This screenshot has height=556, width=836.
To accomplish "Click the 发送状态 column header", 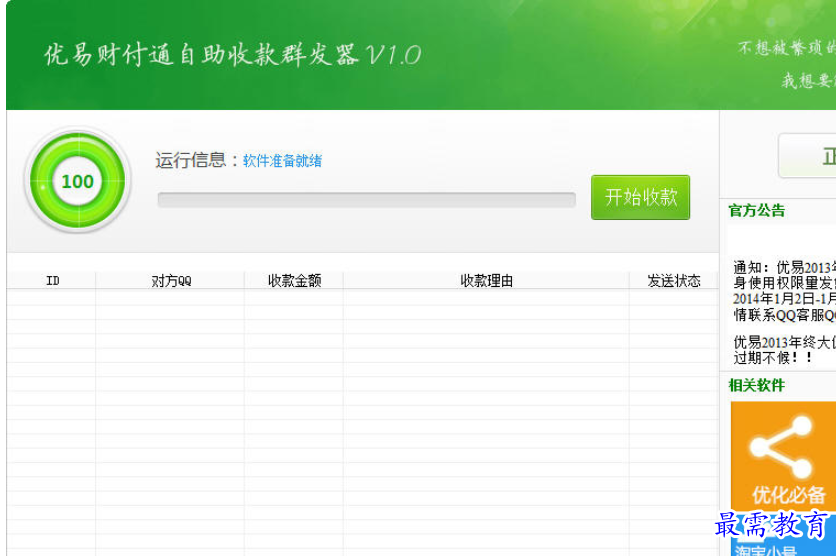I will (673, 281).
